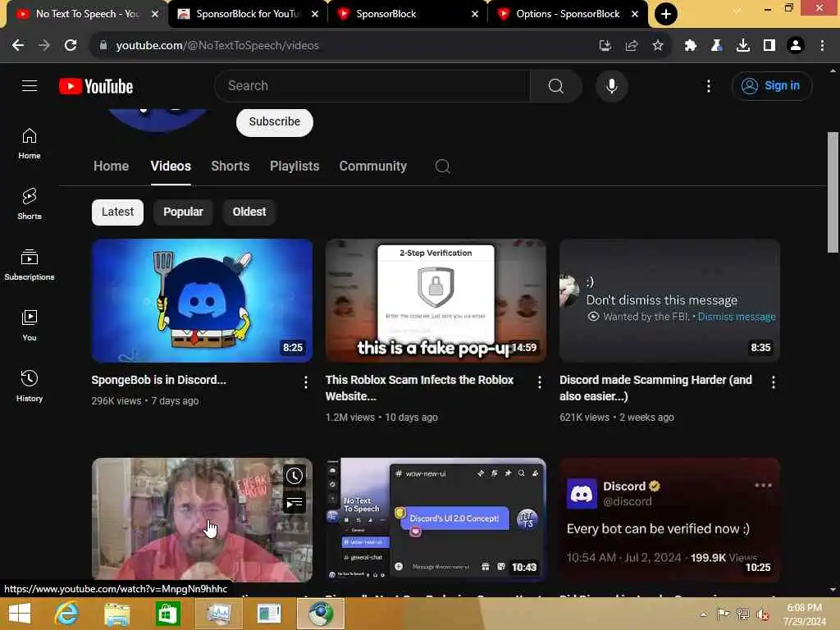This screenshot has width=840, height=630.
Task: Open Don't dismiss this message thumbnail
Action: point(669,300)
